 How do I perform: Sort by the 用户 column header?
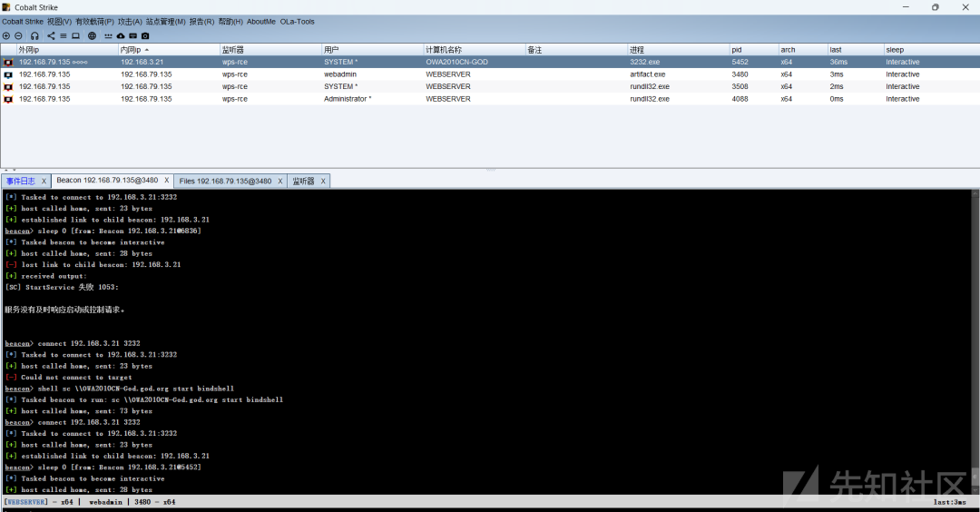(x=373, y=49)
